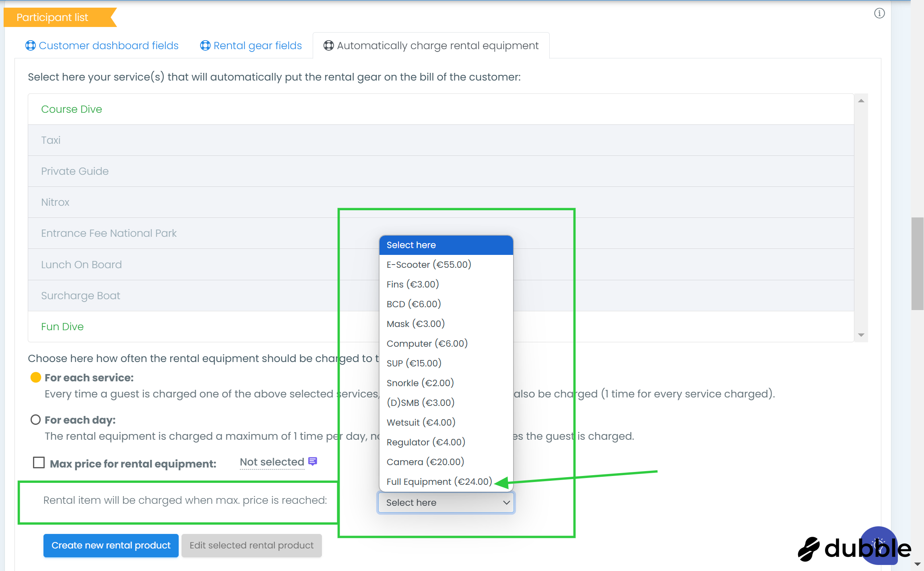The image size is (924, 571).
Task: Pick E-Scooter (€55.00) option in the list
Action: [429, 265]
